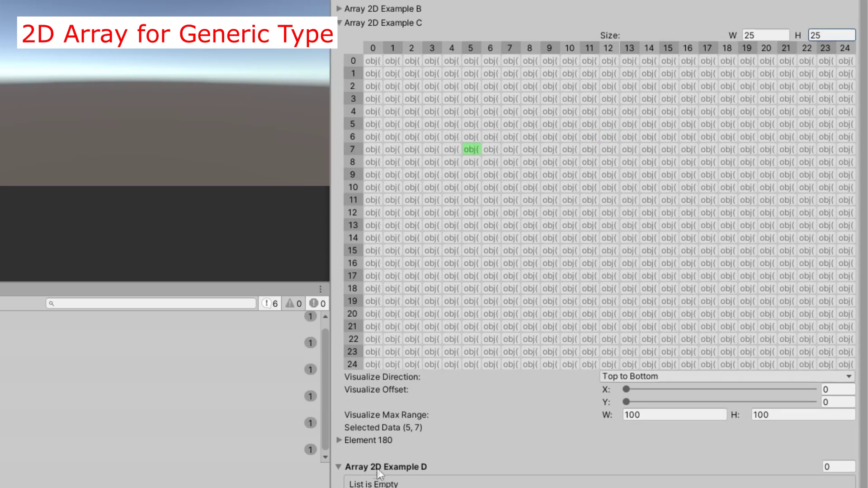Click the console scrollbar up arrow
868x488 pixels.
(x=325, y=317)
